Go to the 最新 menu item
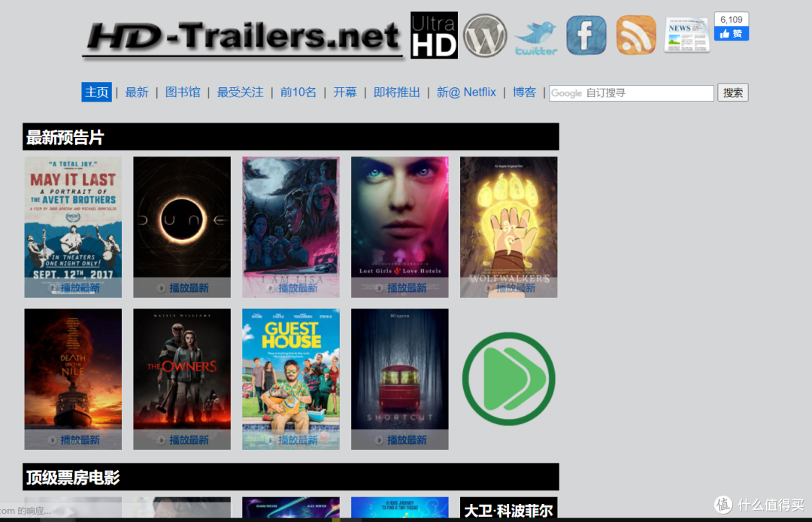812x522 pixels. (x=137, y=93)
